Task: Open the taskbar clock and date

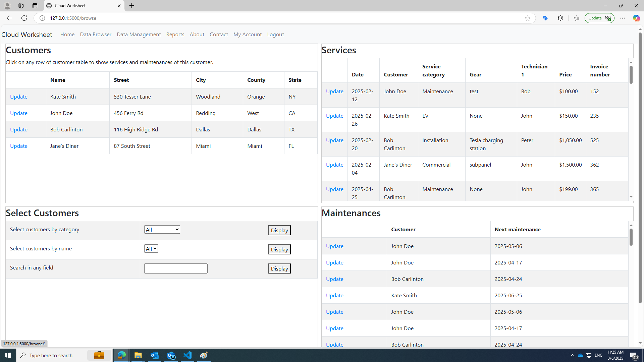Action: point(615,355)
